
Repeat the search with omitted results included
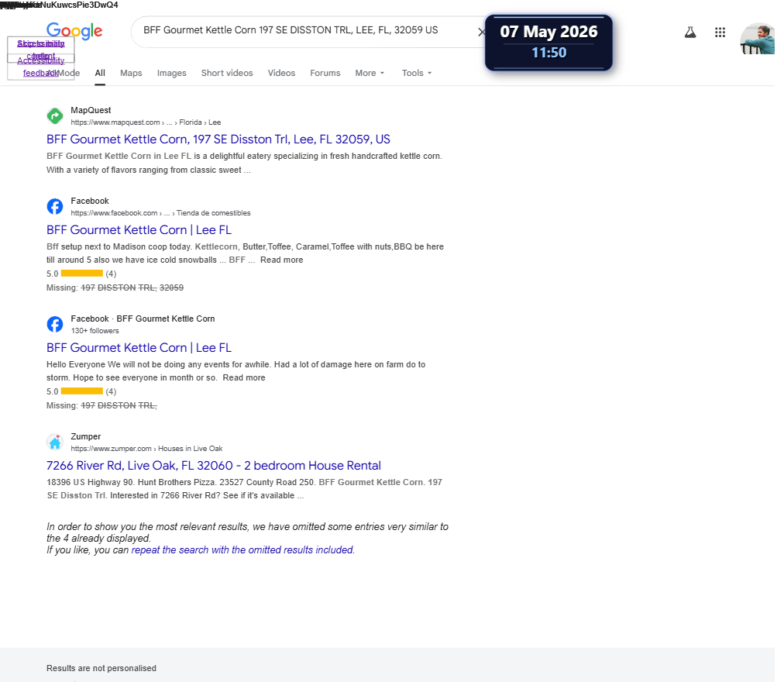click(x=242, y=550)
